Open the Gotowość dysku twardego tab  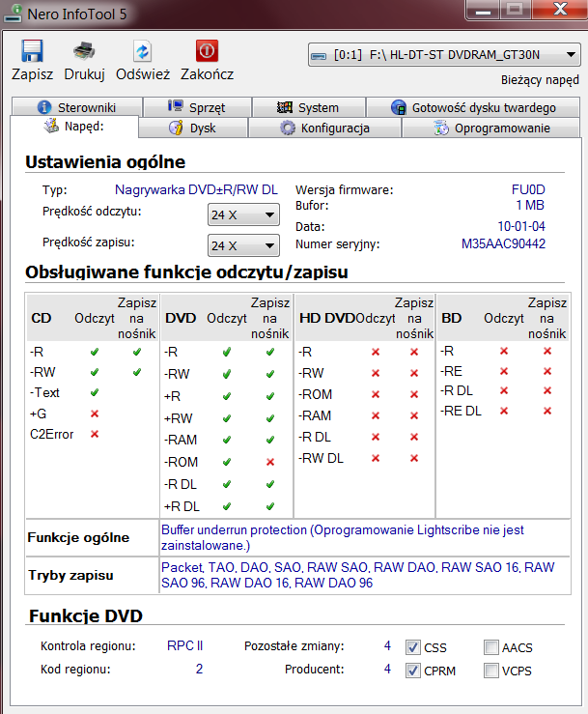pyautogui.click(x=473, y=107)
